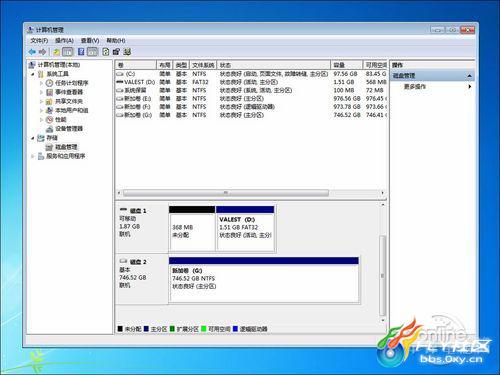Select 计算机管理(本地) root label
The height and width of the screenshot is (375, 500).
point(59,65)
